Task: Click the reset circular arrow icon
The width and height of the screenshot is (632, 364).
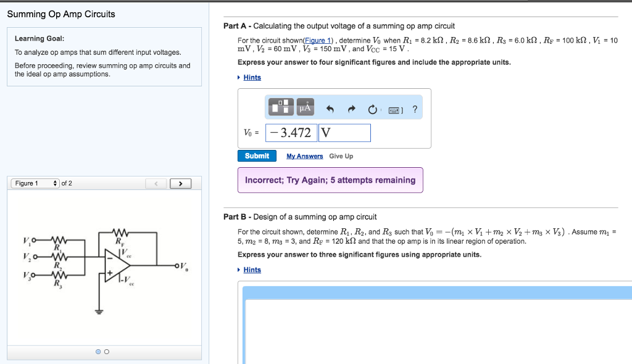Action: [372, 110]
